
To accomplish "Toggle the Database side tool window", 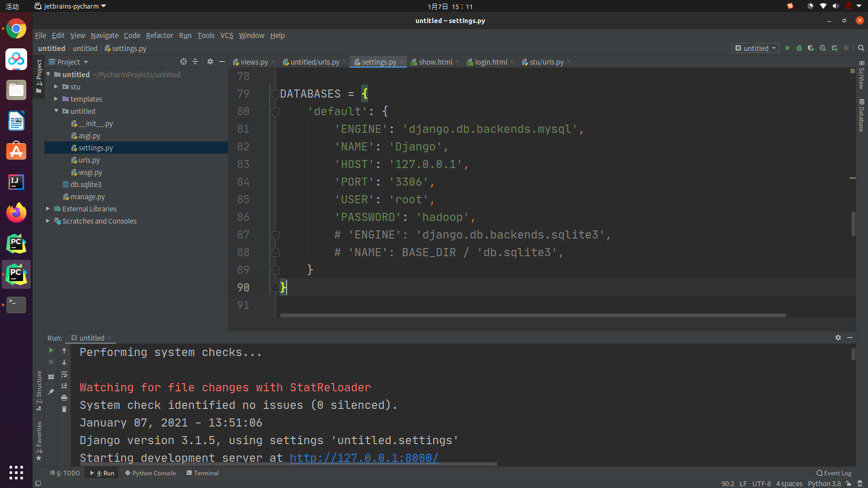I will tap(861, 116).
